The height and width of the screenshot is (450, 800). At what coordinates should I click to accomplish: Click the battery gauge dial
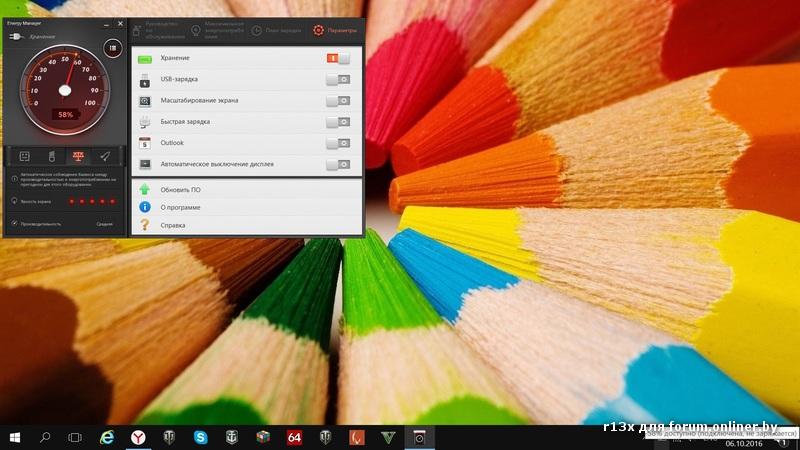point(65,90)
